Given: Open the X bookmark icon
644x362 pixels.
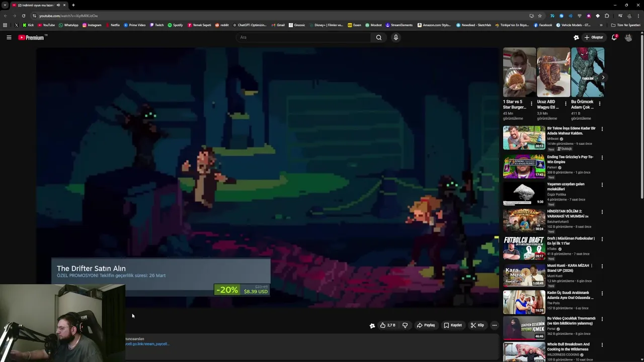Looking at the screenshot, I should [x=17, y=25].
